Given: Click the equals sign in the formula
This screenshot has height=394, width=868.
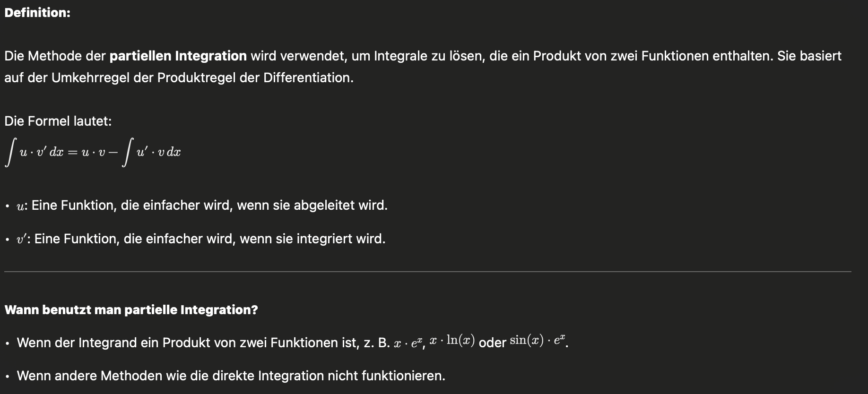Looking at the screenshot, I should point(73,153).
